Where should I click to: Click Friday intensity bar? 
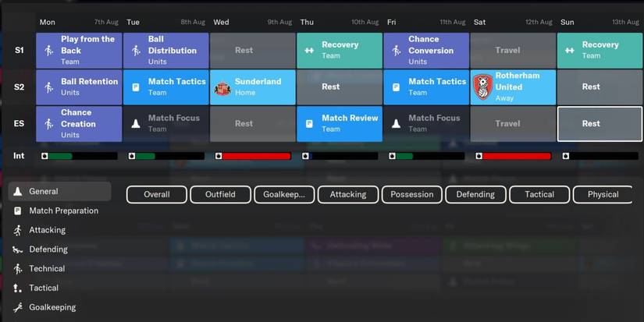tap(427, 156)
